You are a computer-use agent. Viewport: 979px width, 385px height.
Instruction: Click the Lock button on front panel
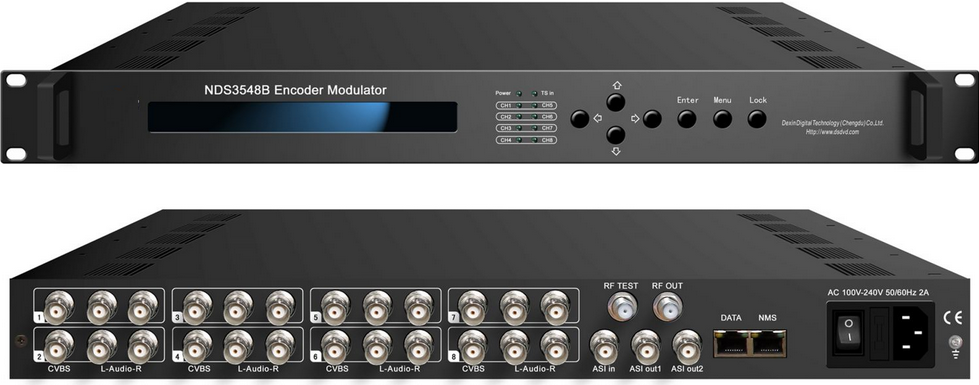[x=757, y=119]
